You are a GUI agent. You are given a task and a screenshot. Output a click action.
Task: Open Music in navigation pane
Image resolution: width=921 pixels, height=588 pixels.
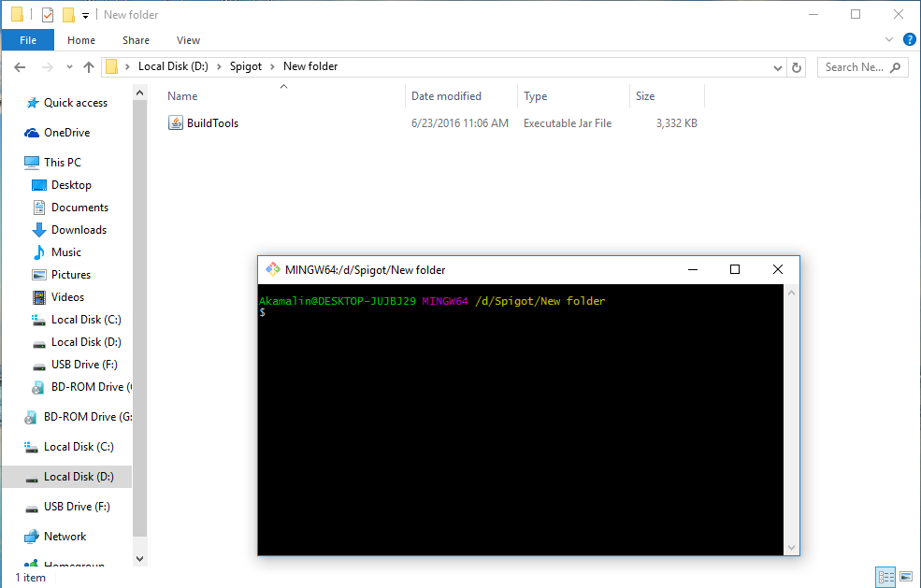click(66, 252)
